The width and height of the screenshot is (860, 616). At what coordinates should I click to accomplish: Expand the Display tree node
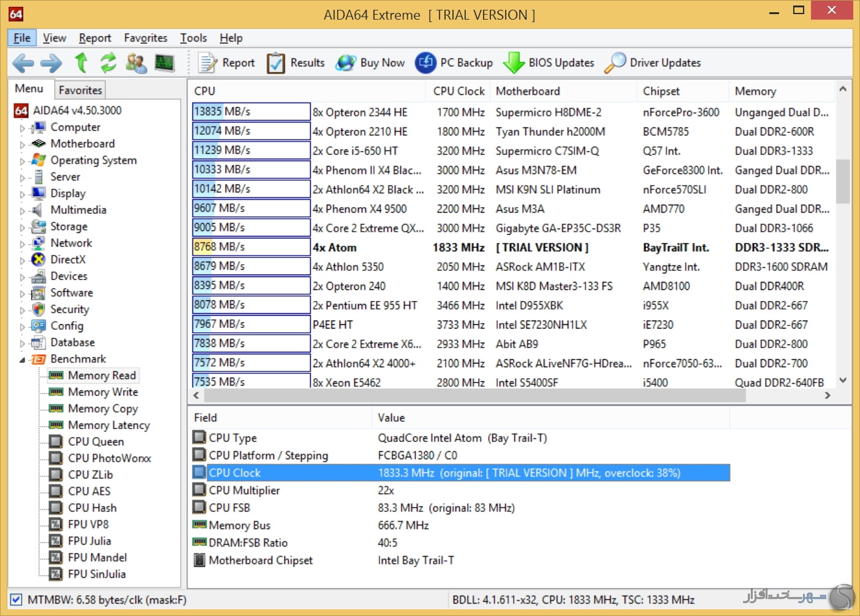tap(23, 194)
